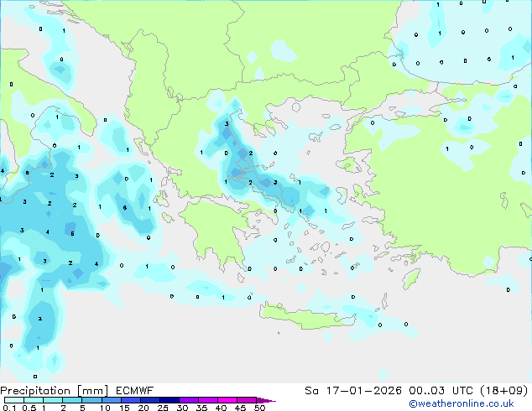532x411 pixels.
Task: Click the 'Precipitation [mm]' title label
Action: (x=55, y=391)
